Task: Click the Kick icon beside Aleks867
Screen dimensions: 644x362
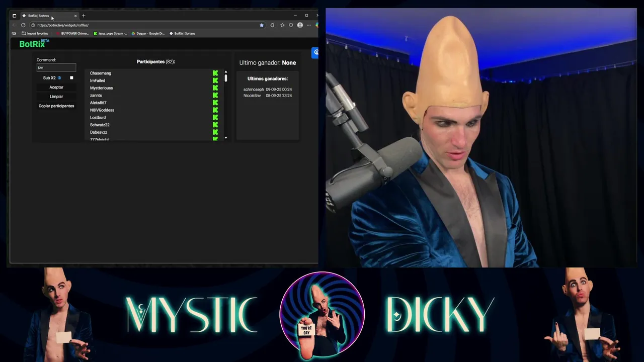Action: (x=215, y=103)
